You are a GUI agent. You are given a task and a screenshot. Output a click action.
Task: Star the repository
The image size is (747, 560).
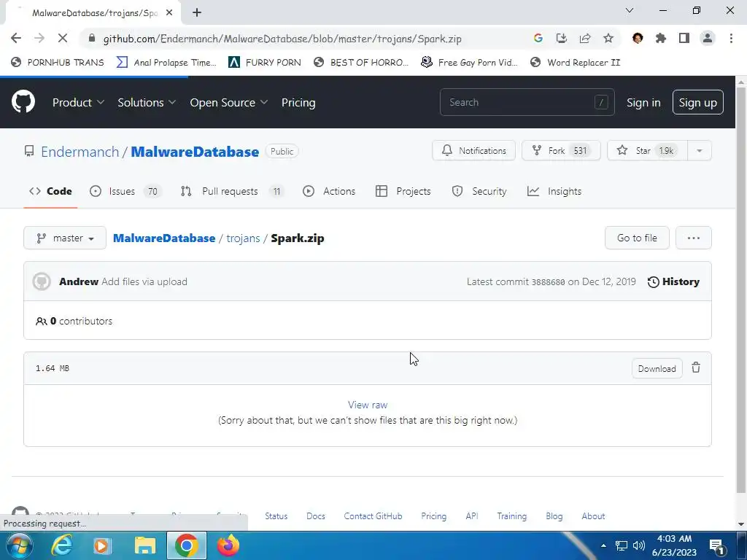click(648, 150)
